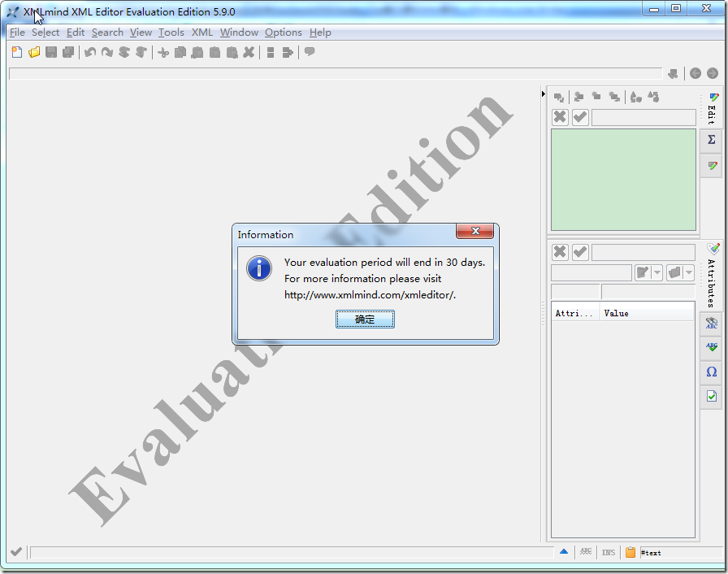
Task: Click the Cut scissors icon
Action: (163, 53)
